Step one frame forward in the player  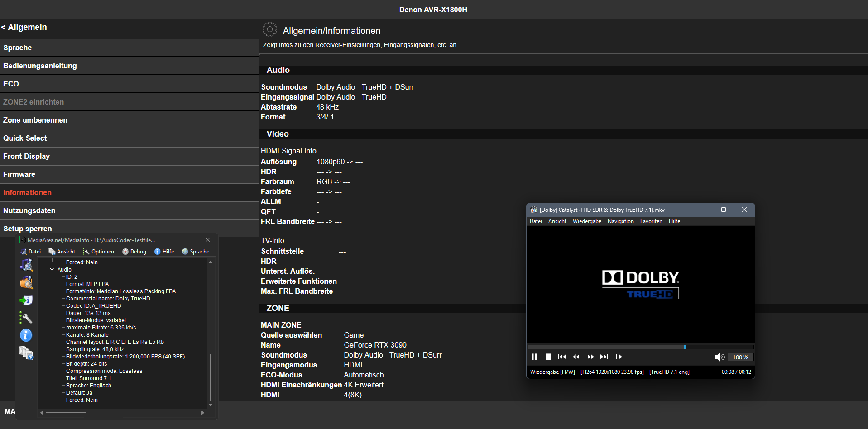pyautogui.click(x=619, y=357)
